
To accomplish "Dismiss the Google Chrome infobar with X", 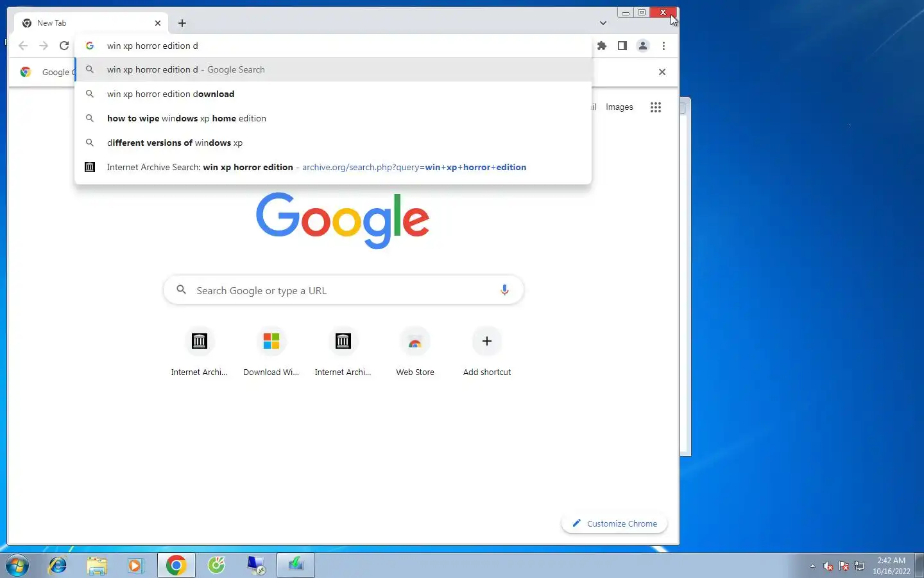I will point(662,72).
